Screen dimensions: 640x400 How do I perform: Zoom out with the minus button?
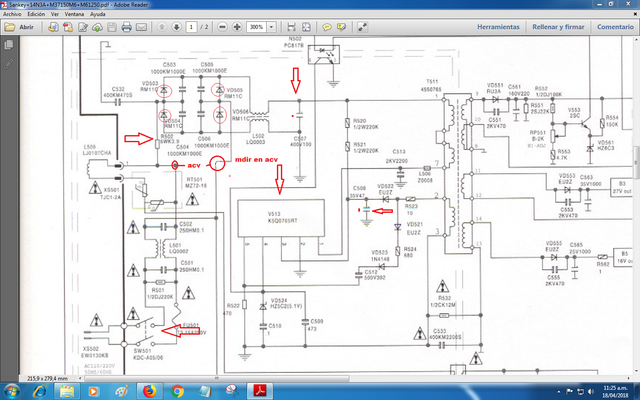click(x=222, y=27)
